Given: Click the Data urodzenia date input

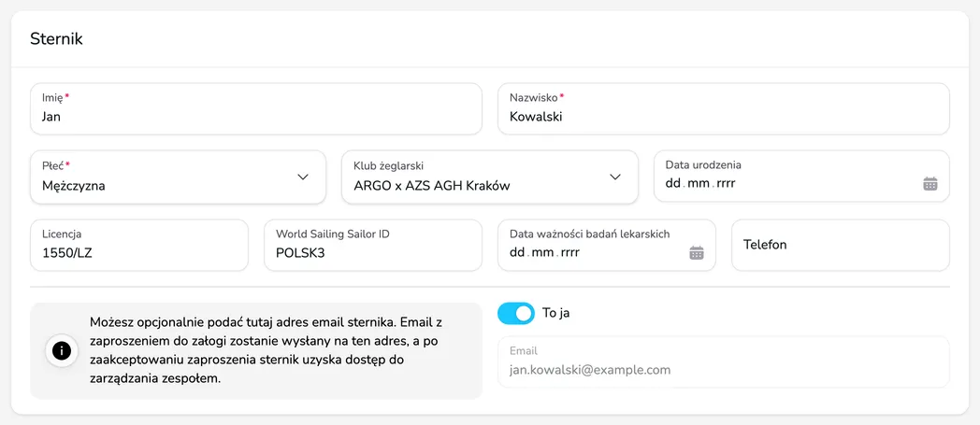Looking at the screenshot, I should tap(801, 177).
